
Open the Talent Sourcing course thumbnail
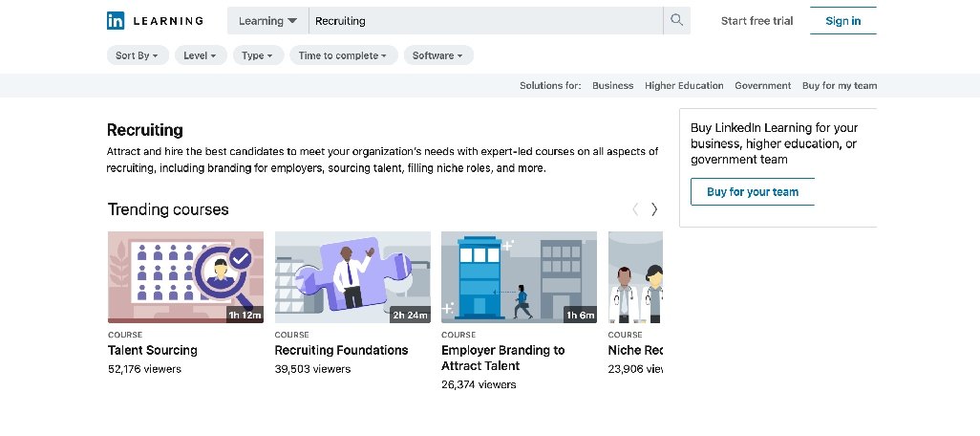pos(185,276)
